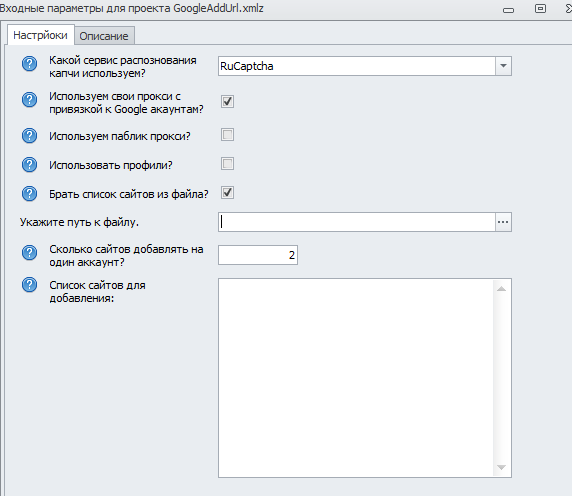Enable the use profiles checkbox
This screenshot has height=496, width=572.
(227, 163)
